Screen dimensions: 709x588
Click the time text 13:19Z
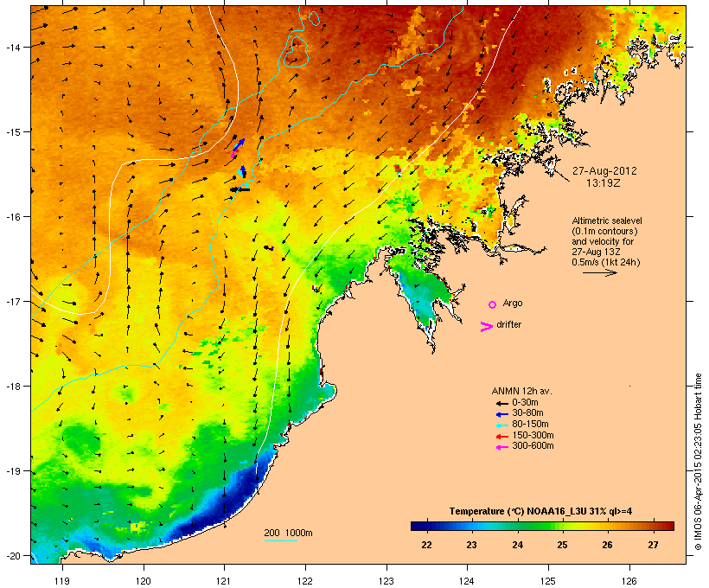[604, 183]
